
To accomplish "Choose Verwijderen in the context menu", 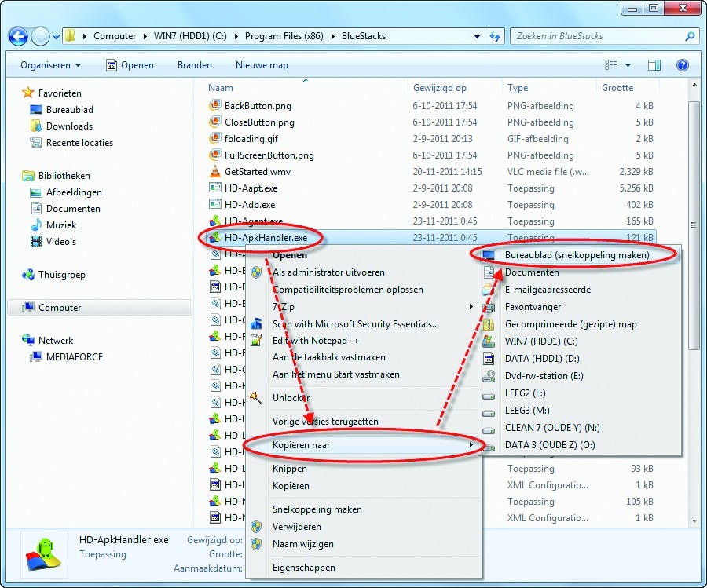I will pos(297,527).
